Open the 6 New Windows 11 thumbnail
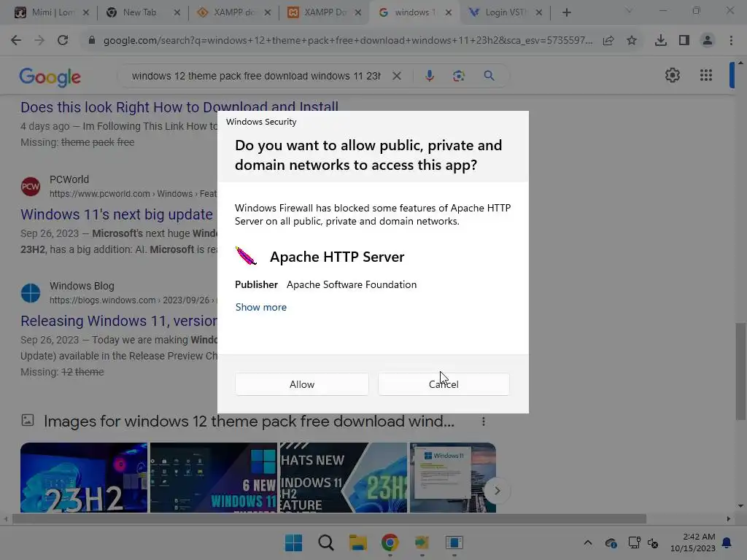 (214, 478)
